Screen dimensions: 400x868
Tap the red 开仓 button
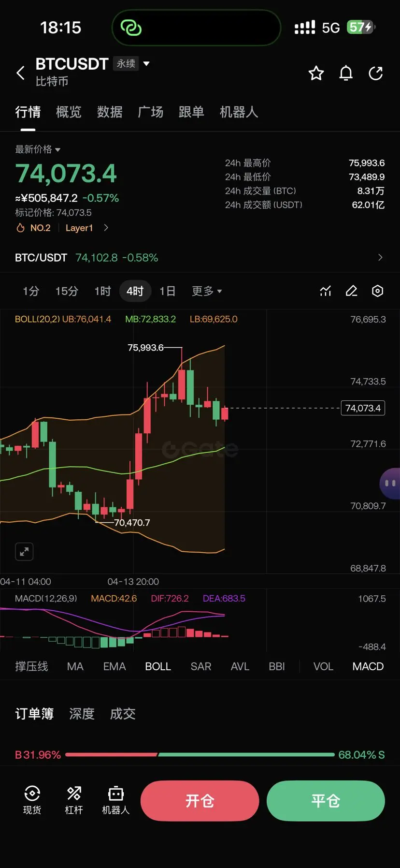(200, 801)
